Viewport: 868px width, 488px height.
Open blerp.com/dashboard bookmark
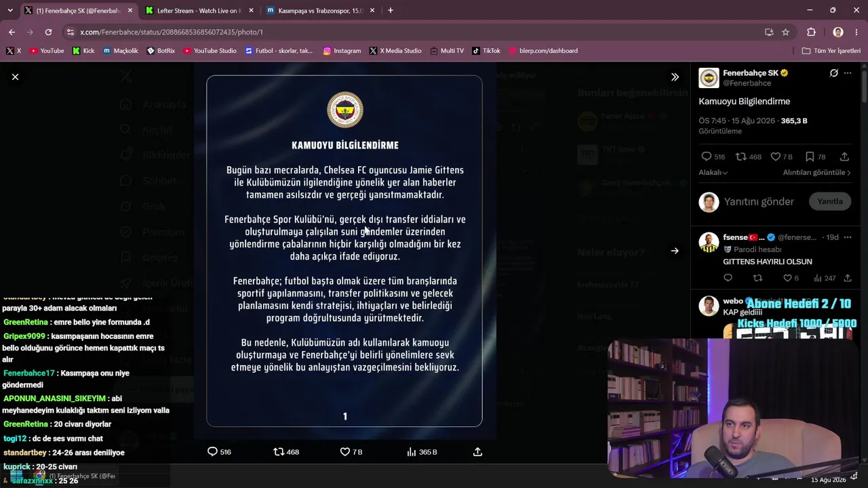point(543,51)
